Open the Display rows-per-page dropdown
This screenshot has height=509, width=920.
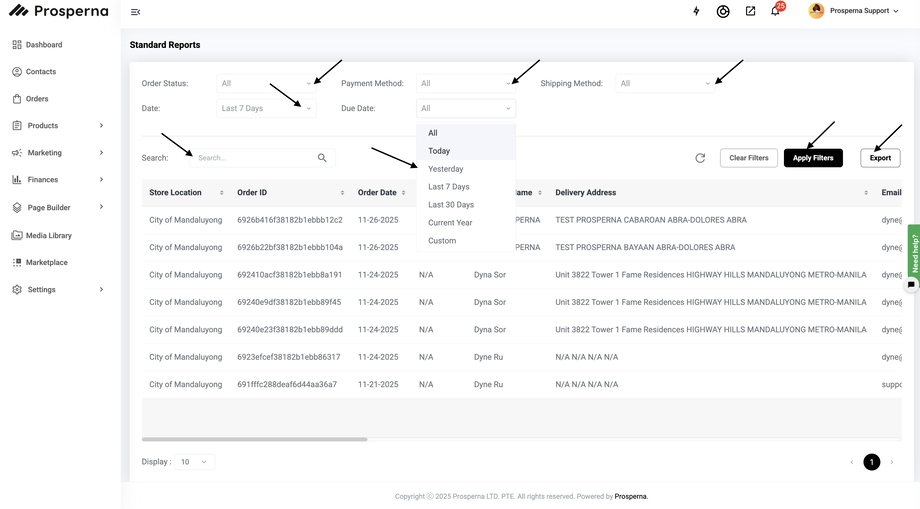[x=195, y=462]
